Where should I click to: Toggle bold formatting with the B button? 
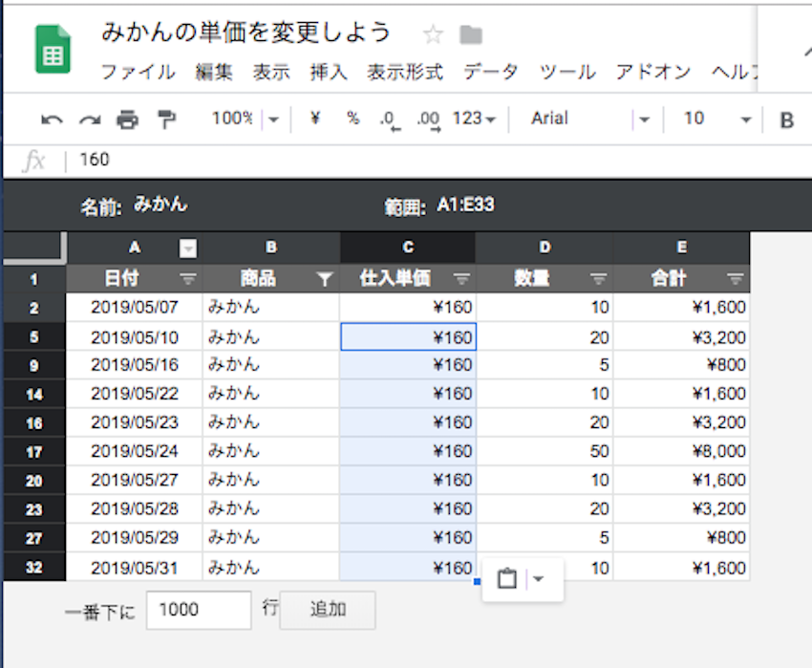point(786,119)
